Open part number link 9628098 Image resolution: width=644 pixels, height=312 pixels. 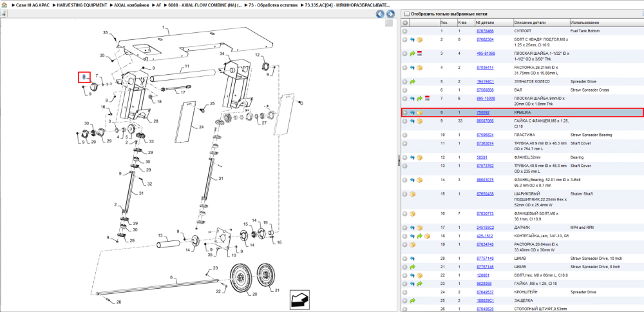coord(484,284)
